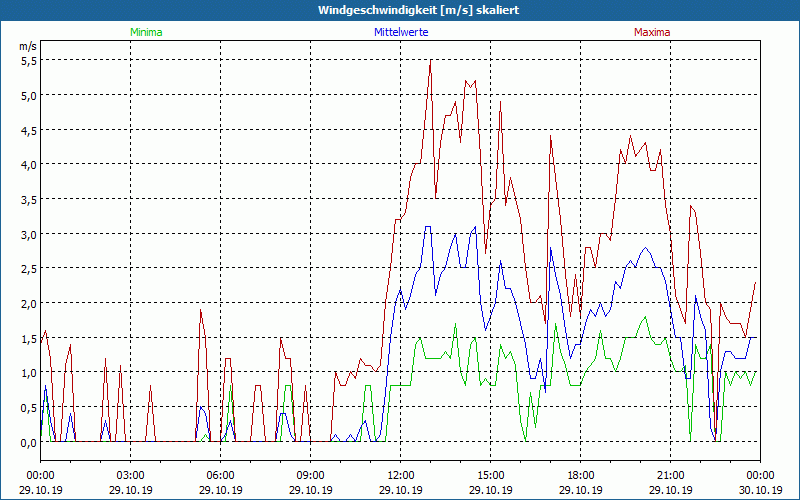Click the chart title Windgeschwindigkeit [m/s] skaliert
Image resolution: width=800 pixels, height=500 pixels.
[419, 10]
